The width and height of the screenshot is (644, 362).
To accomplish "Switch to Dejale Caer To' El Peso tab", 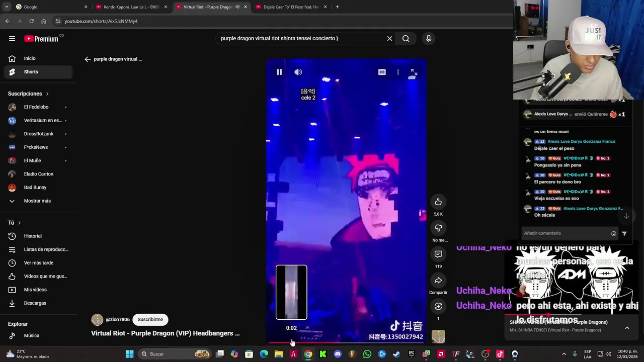I will point(291,7).
